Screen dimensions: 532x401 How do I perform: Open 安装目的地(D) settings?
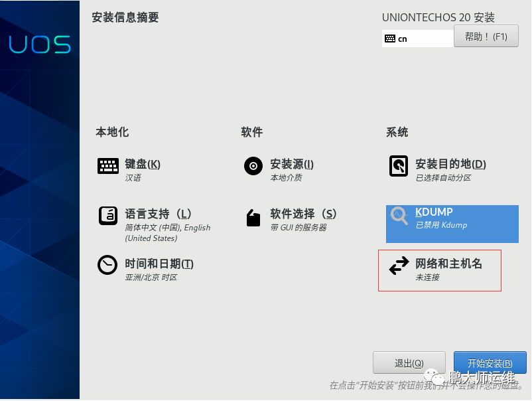tap(450, 165)
